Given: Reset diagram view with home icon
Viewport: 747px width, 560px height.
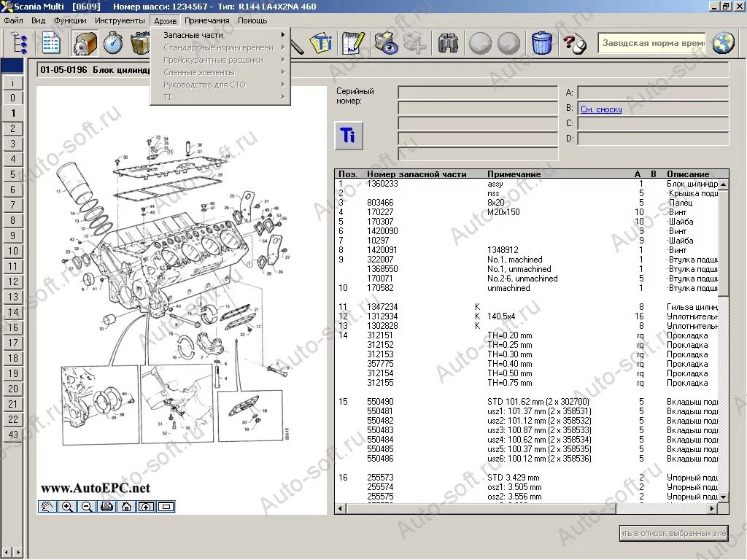Looking at the screenshot, I should click(x=126, y=507).
